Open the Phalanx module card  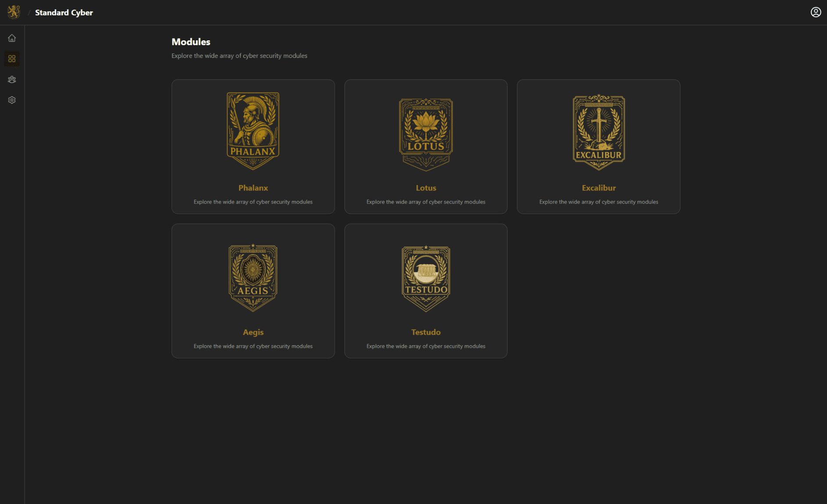click(253, 146)
